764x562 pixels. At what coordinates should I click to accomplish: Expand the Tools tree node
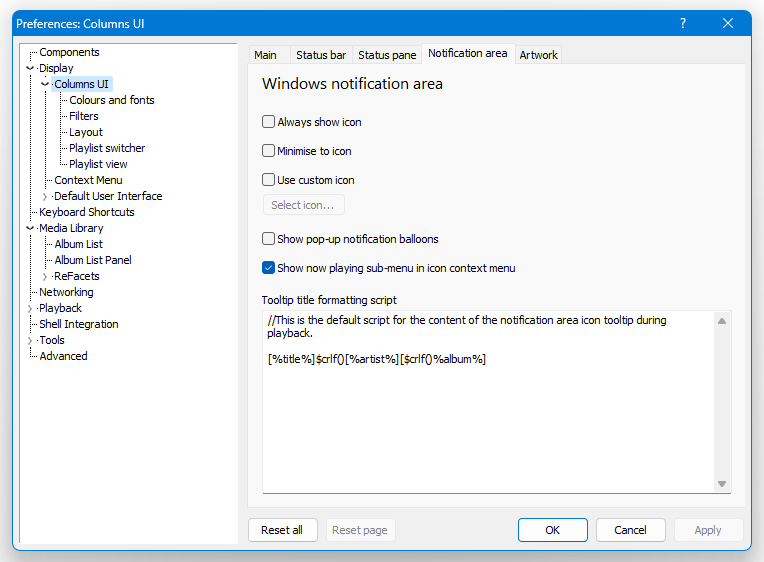click(30, 340)
